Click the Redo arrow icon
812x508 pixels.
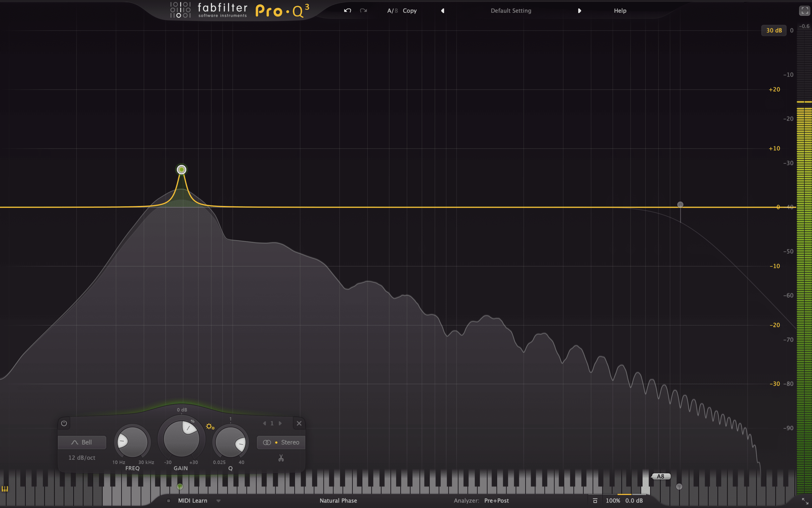pos(363,10)
